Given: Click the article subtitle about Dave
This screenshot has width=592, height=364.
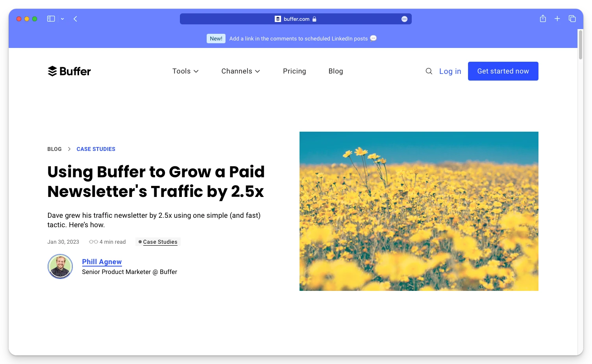Looking at the screenshot, I should pos(154,220).
